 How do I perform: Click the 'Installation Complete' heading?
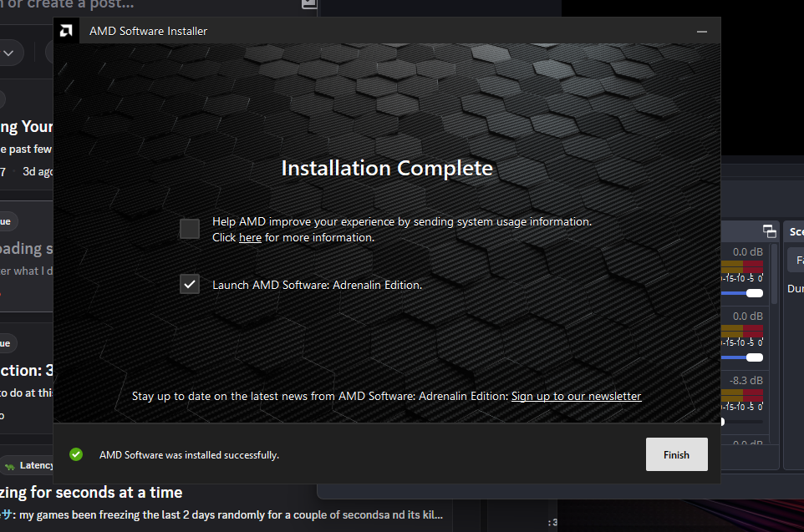[x=387, y=168]
